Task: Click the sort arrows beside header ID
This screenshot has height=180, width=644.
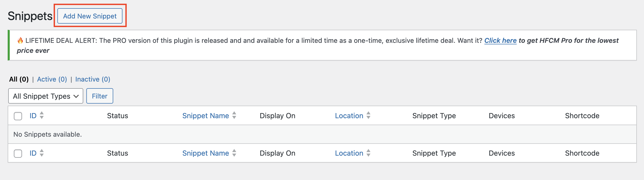Action: coord(42,116)
